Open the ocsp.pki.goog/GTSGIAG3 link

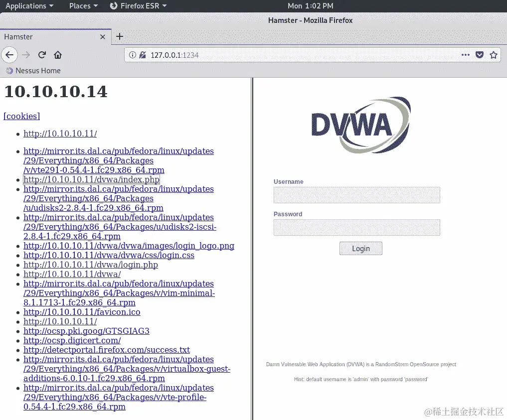[86, 331]
